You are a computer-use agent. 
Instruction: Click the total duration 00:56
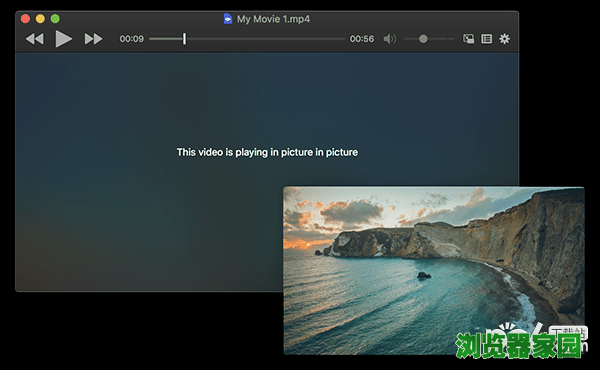coord(362,39)
